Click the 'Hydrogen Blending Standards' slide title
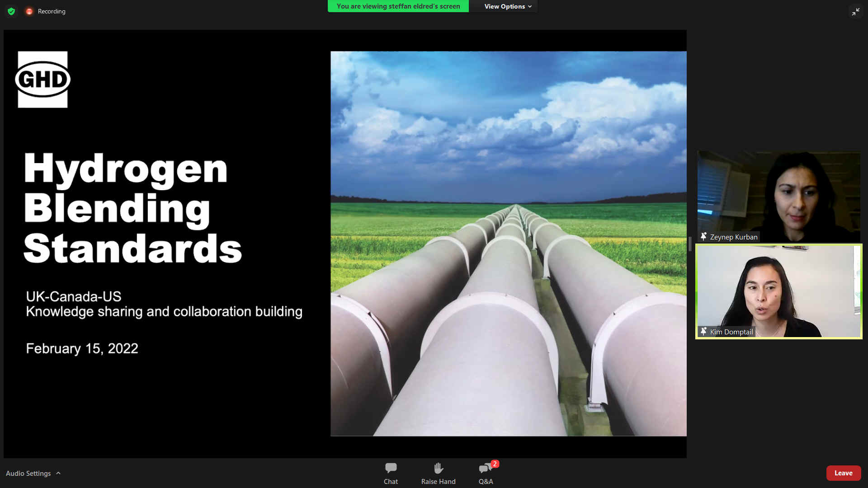Screen dimensions: 868x488 tap(132, 208)
